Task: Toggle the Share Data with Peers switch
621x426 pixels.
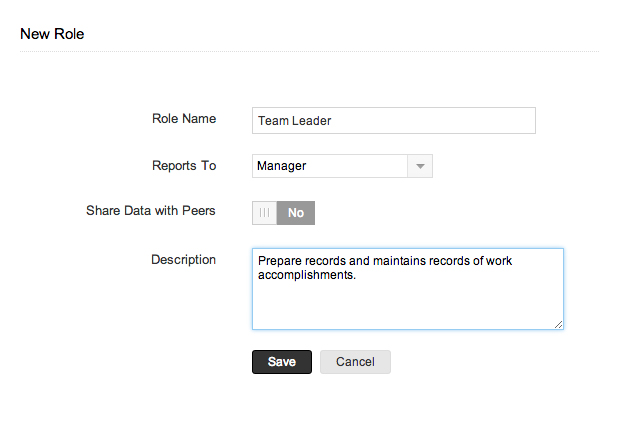Action: coord(283,213)
